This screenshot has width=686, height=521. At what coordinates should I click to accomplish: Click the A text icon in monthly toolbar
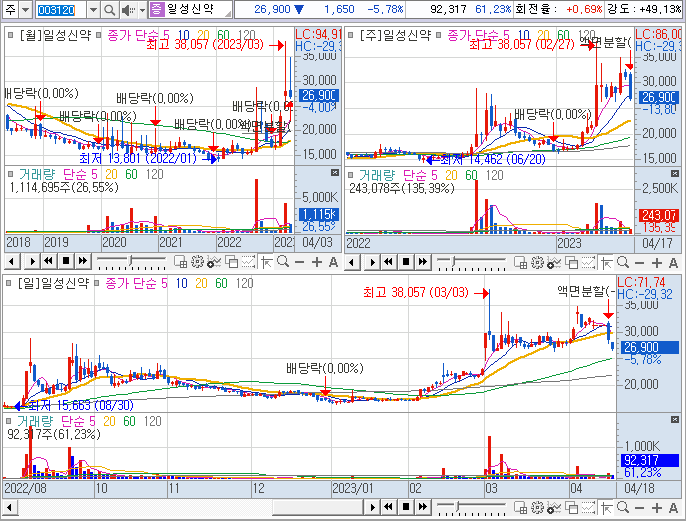click(x=333, y=262)
